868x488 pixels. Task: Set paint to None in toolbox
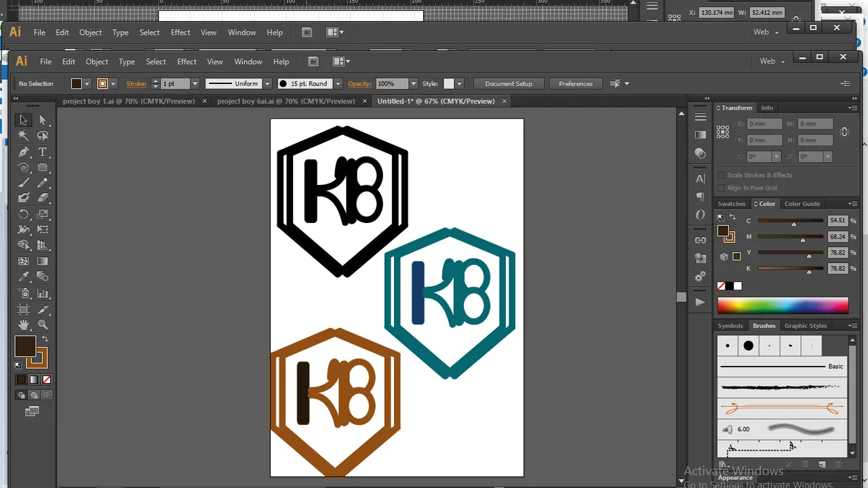pos(47,380)
